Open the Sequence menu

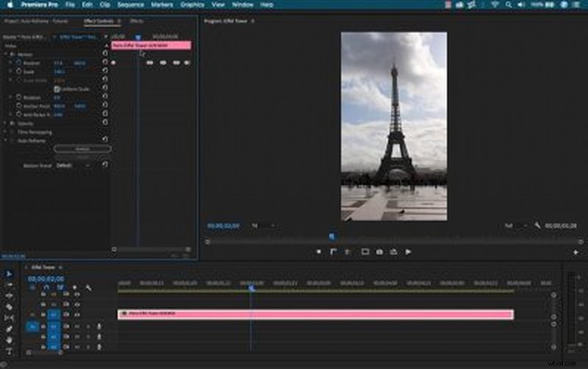coord(131,5)
